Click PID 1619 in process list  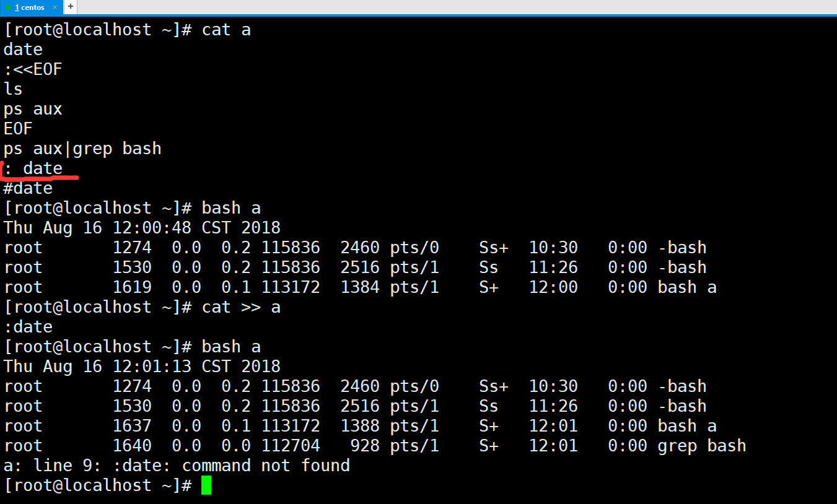pos(132,287)
